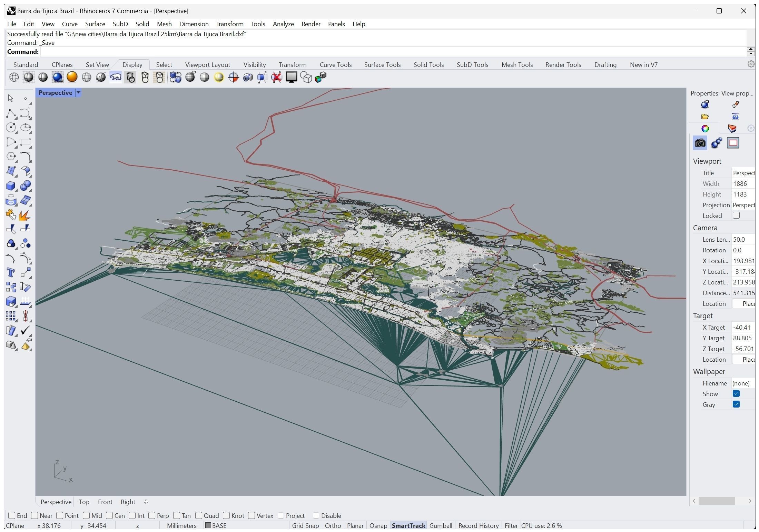759x532 pixels.
Task: Switch to Rendered viewport (blue sphere) icon
Action: 58,77
